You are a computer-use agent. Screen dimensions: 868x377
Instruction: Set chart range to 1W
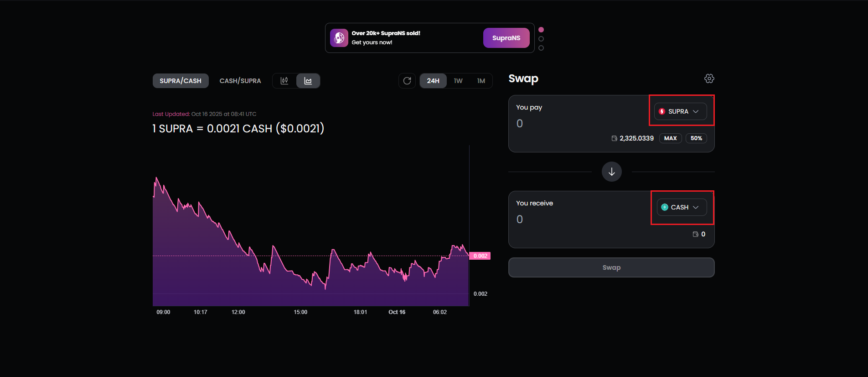[458, 81]
